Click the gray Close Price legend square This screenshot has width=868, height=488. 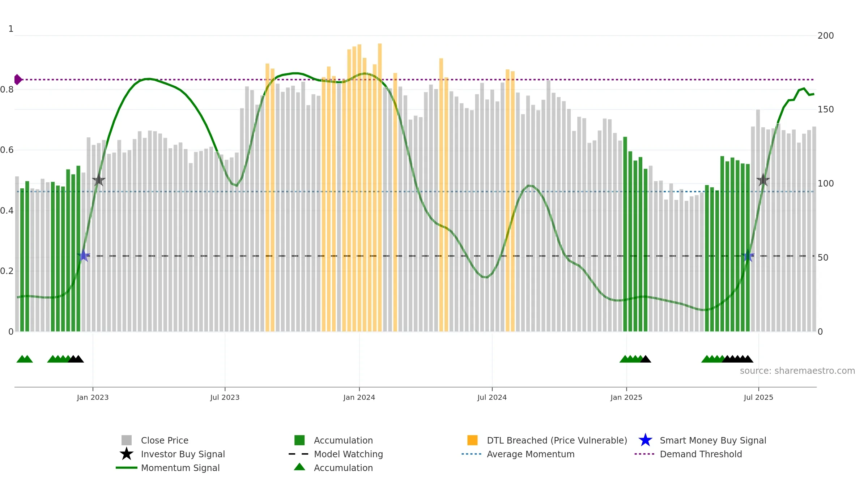tap(127, 440)
